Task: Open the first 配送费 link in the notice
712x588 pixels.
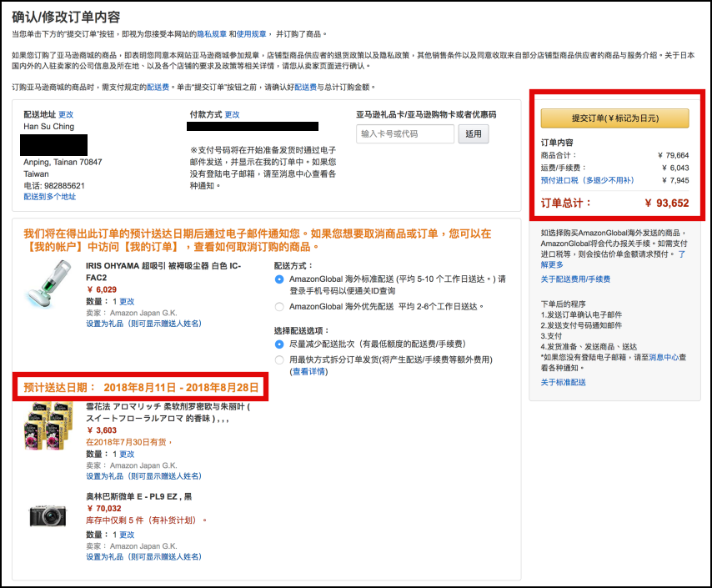Action: coord(158,88)
